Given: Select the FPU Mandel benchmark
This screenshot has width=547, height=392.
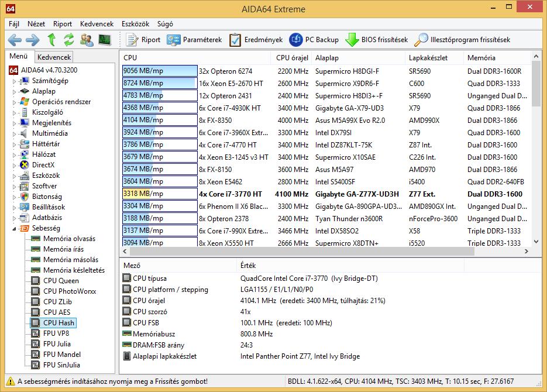Looking at the screenshot, I should pyautogui.click(x=62, y=355).
